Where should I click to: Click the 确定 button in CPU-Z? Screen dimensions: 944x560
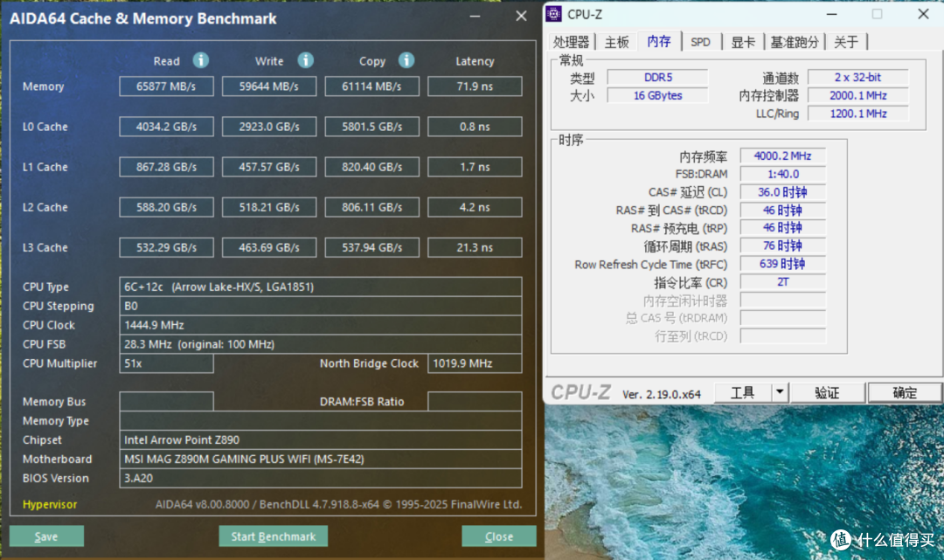(x=905, y=392)
